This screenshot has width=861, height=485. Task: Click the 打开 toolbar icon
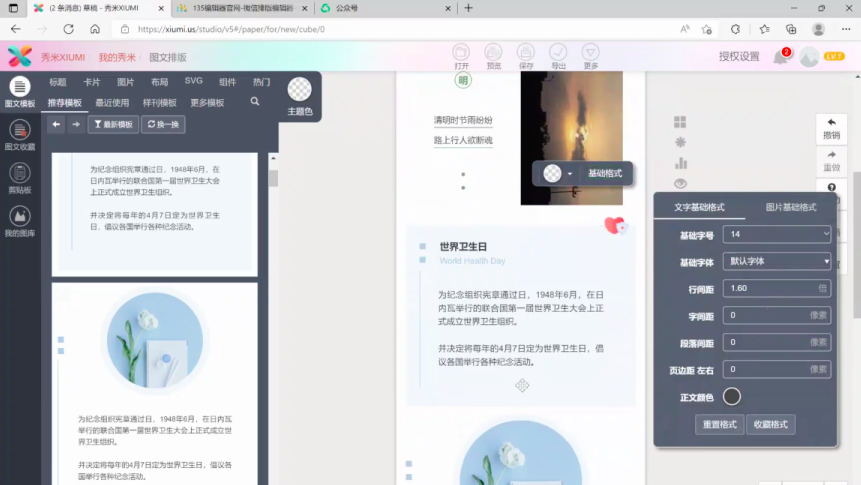[x=461, y=57]
